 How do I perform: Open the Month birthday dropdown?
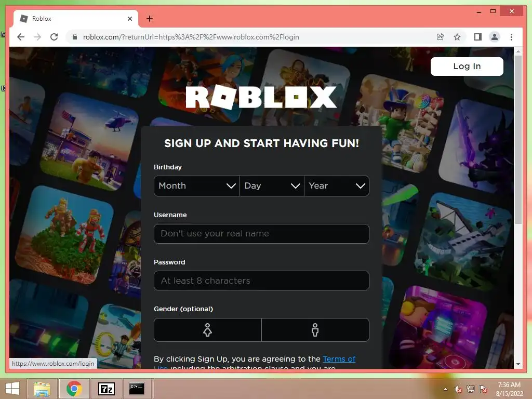point(197,186)
